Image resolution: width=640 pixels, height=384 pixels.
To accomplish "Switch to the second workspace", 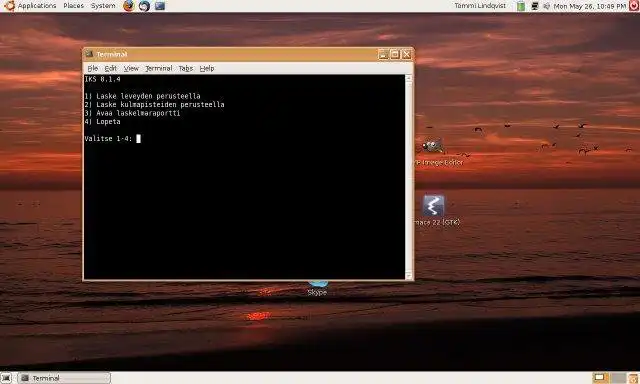I will (619, 378).
